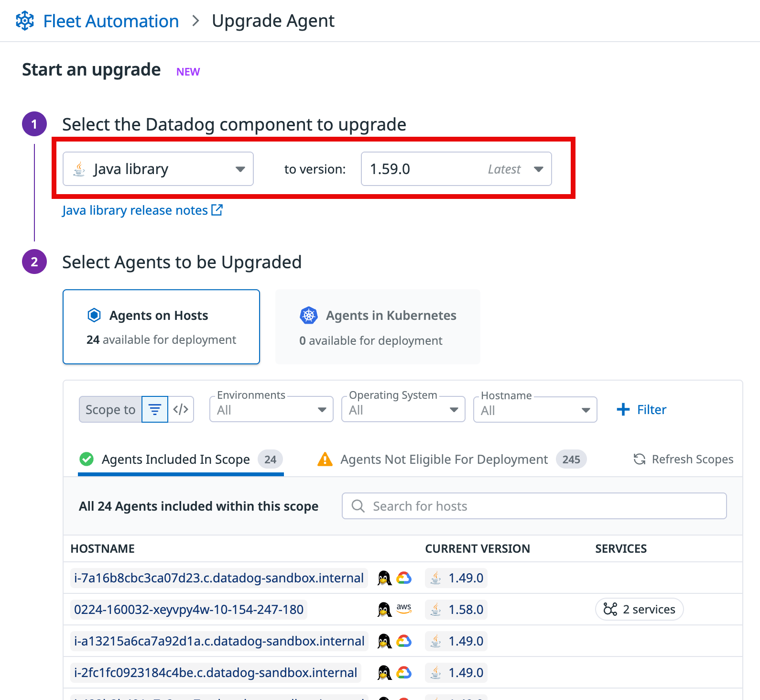Open the version 1.59.0 dropdown
The image size is (760, 700).
tap(456, 169)
